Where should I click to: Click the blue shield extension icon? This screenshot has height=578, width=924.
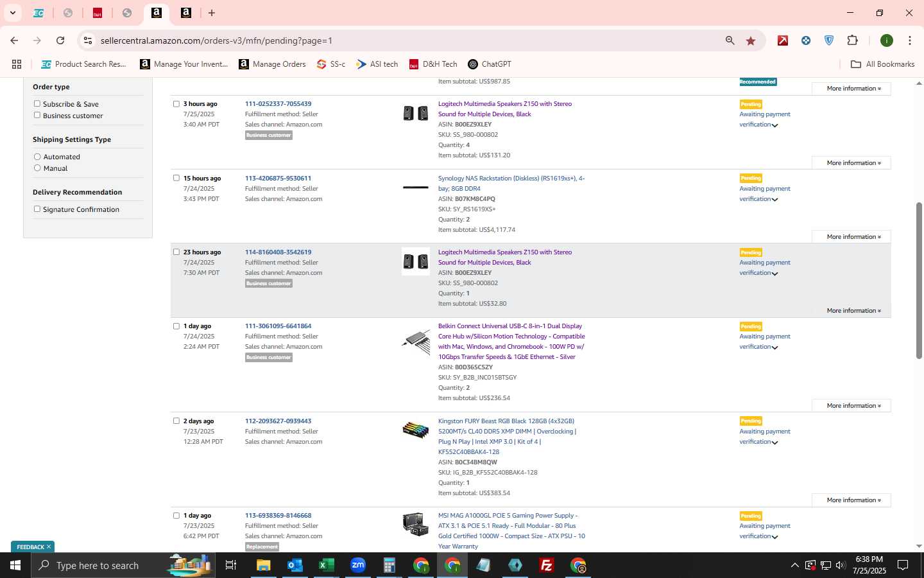tap(829, 40)
